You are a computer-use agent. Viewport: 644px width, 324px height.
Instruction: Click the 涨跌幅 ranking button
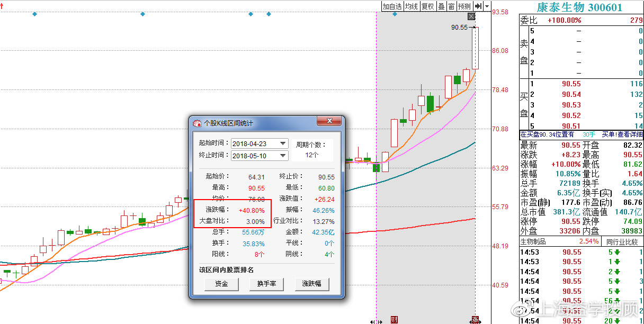click(x=312, y=284)
